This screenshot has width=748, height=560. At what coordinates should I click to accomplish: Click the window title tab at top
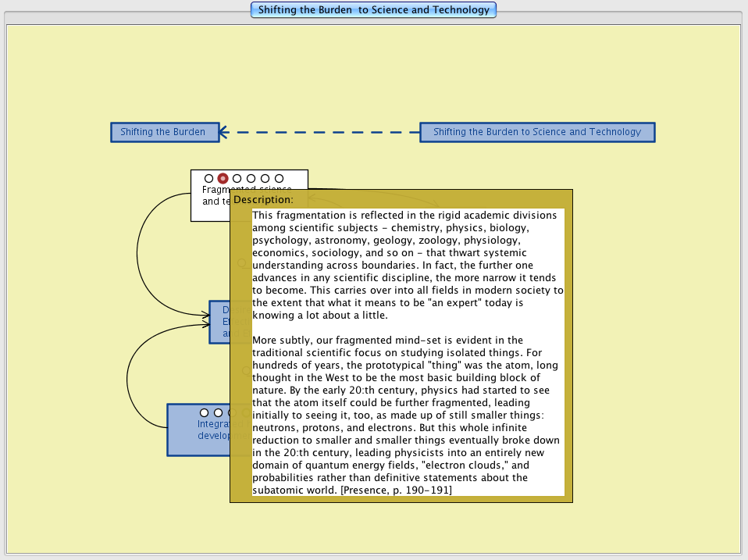click(373, 10)
